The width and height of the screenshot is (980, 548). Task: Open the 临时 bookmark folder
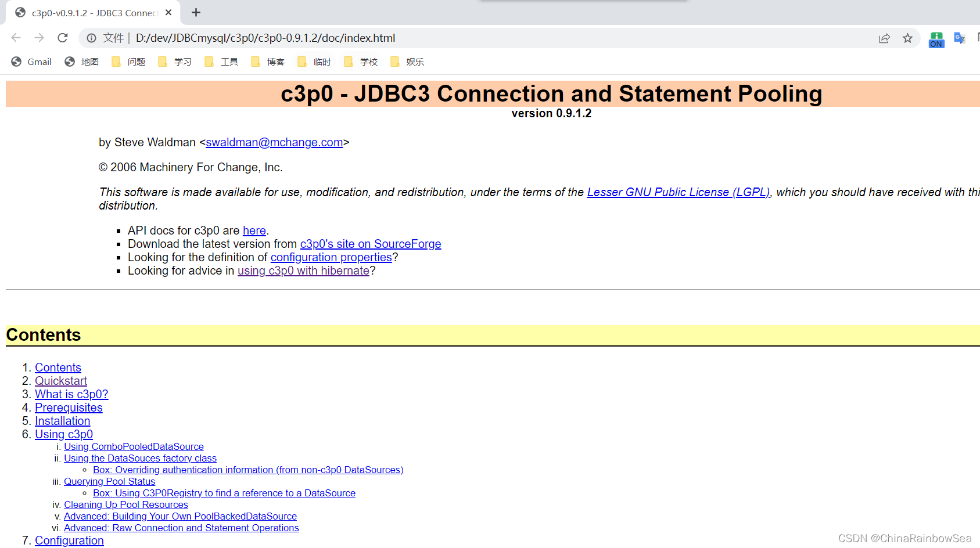[x=314, y=62]
